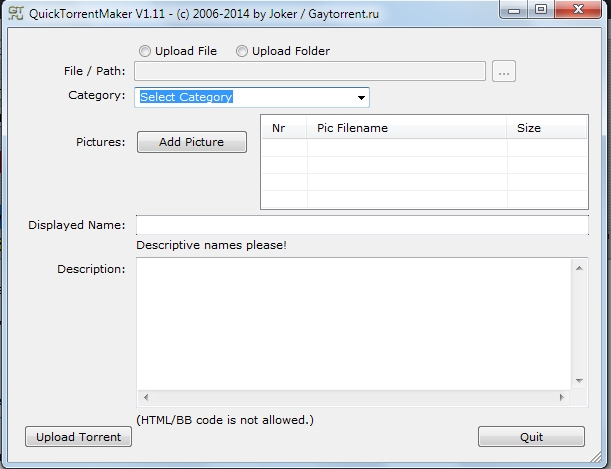Focus the Displayed Name input field
The height and width of the screenshot is (469, 611).
(362, 225)
